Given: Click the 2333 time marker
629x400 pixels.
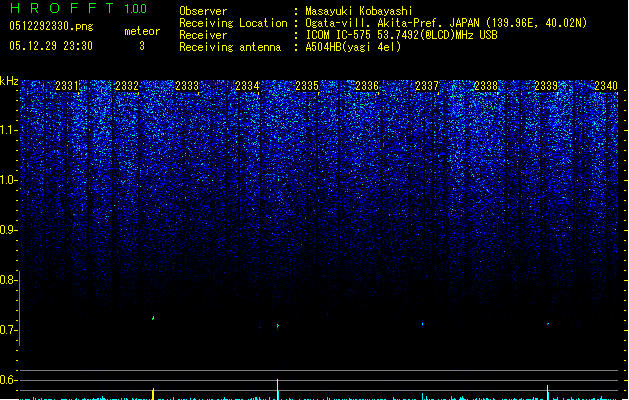Looking at the screenshot, I should coord(187,86).
